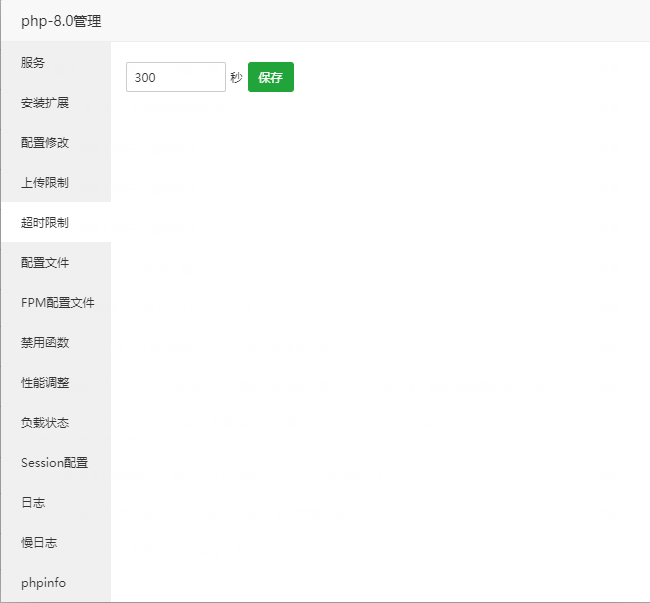The image size is (650, 603).
Task: View the 负载状态 section
Action: [56, 422]
